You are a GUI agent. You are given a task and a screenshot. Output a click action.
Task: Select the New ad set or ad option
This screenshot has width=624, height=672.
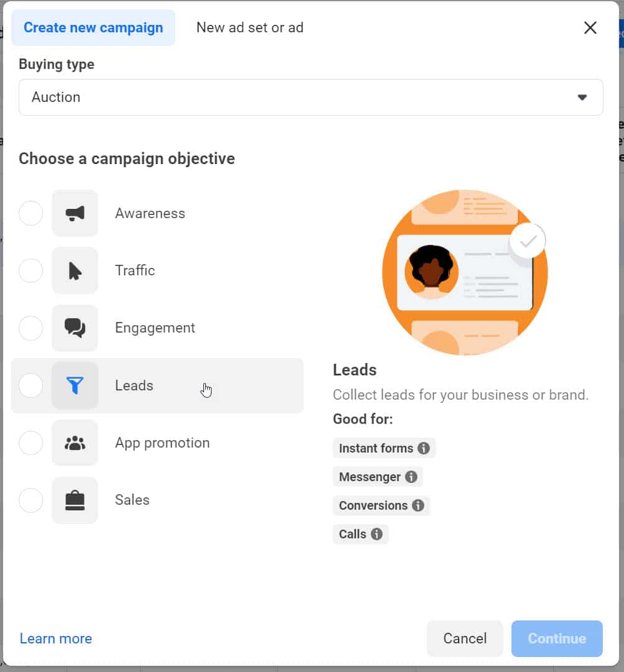[x=249, y=27]
